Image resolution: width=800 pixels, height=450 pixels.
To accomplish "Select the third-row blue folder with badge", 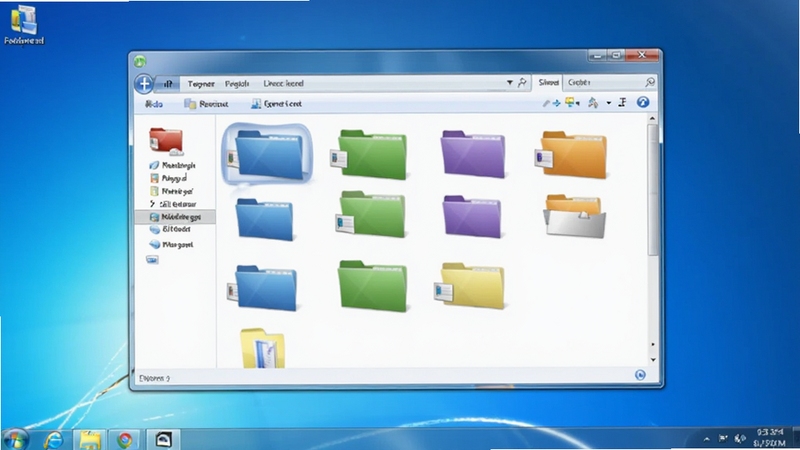I will click(x=262, y=288).
